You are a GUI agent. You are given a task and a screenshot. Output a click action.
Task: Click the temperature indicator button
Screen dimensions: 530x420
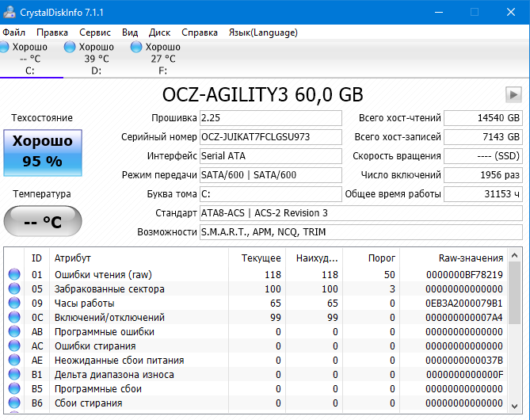pos(42,221)
